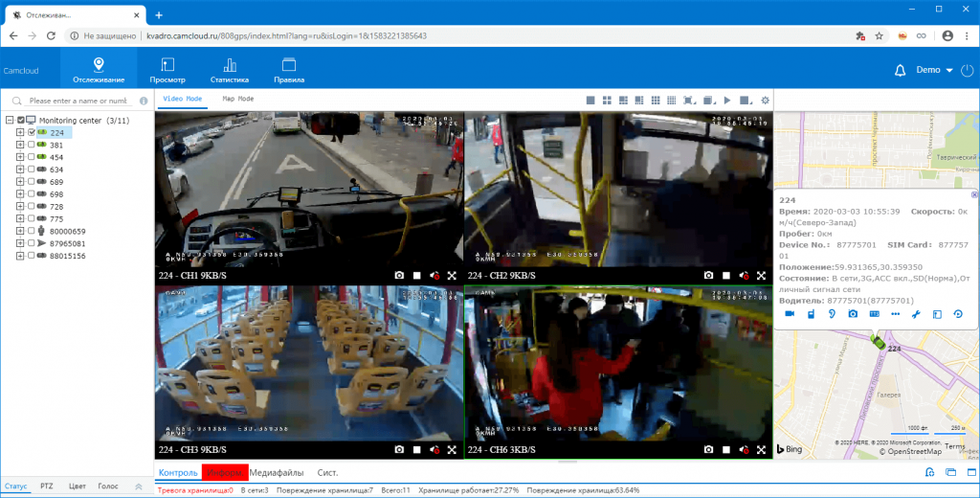Make the CH2 video fullscreen

(761, 275)
